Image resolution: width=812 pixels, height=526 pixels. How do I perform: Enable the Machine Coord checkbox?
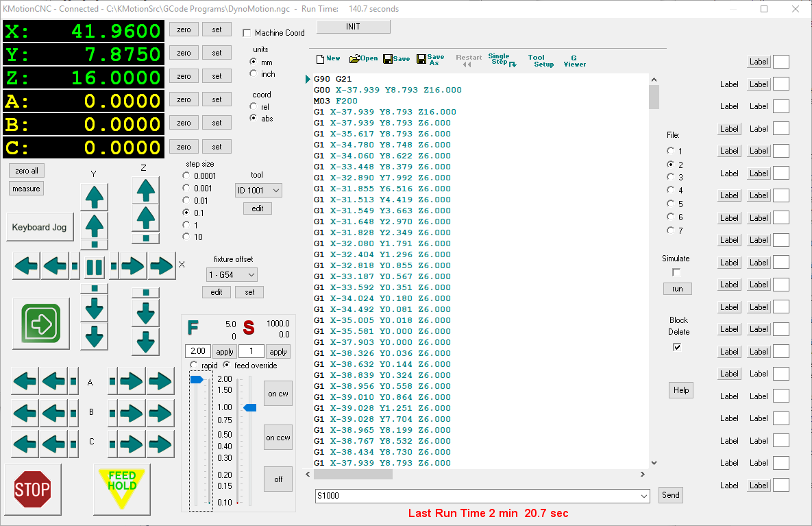click(247, 33)
